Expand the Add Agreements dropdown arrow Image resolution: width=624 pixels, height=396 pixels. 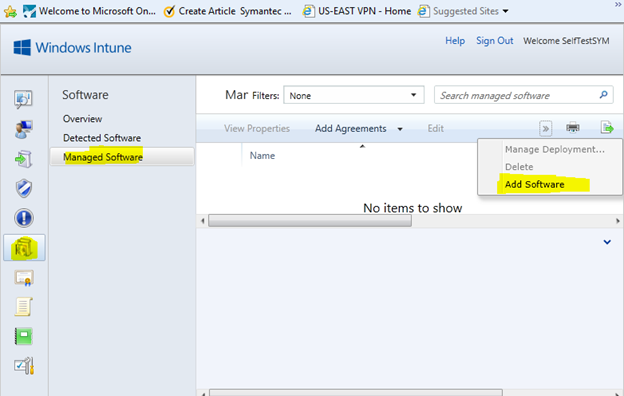400,129
